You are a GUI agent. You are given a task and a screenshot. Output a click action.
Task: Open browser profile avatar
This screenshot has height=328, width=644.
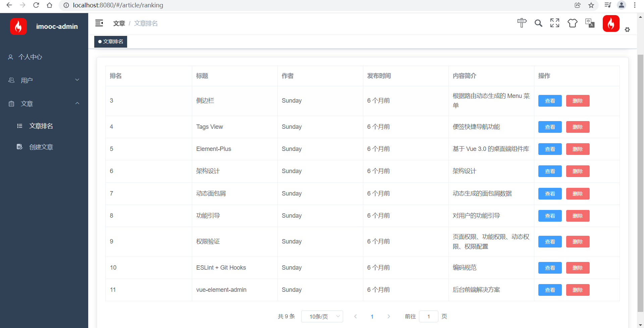622,5
